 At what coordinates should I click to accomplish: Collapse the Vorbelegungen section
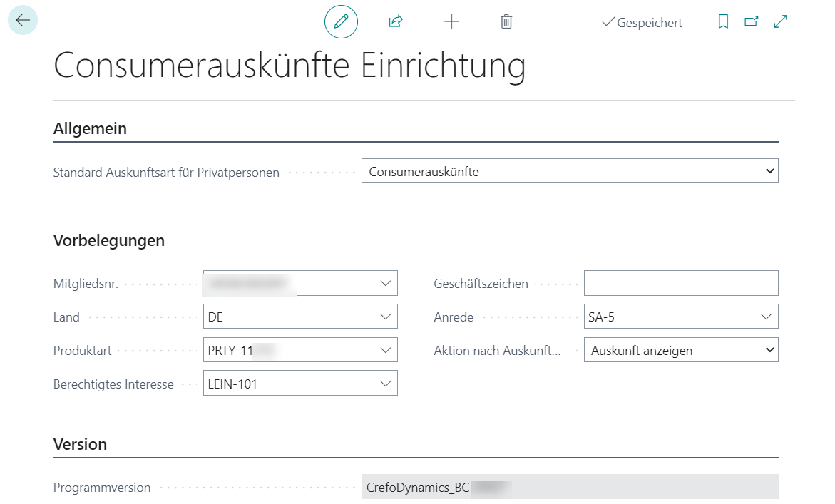coord(108,240)
